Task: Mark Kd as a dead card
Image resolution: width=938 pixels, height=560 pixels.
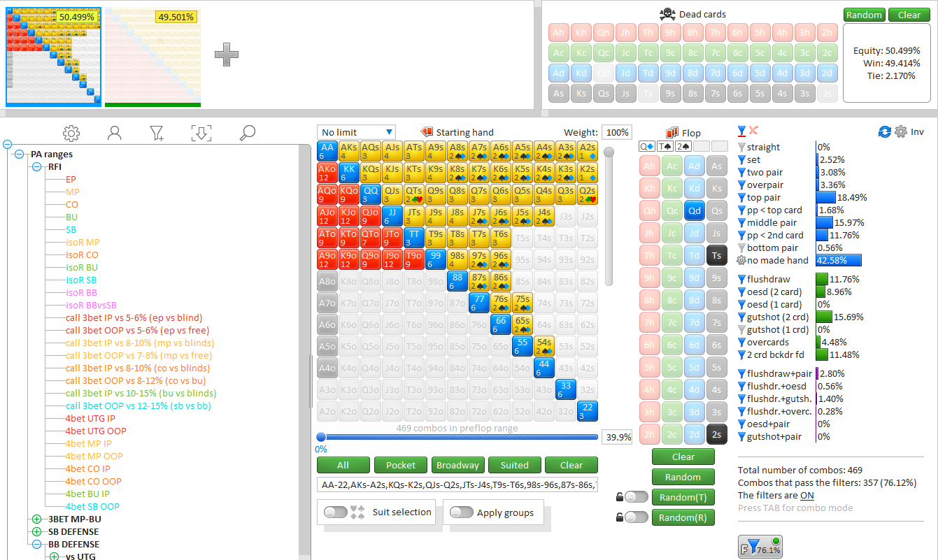Action: 581,73
